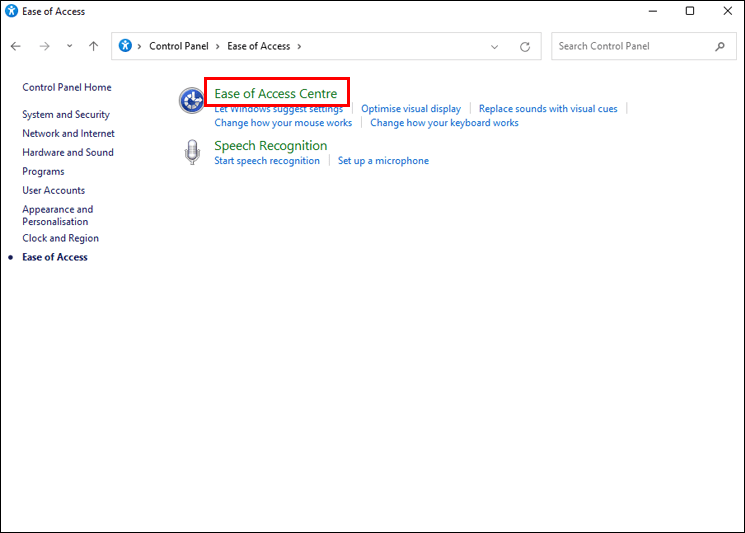Open System and Security category
Screen dimensions: 745x533
pos(66,115)
